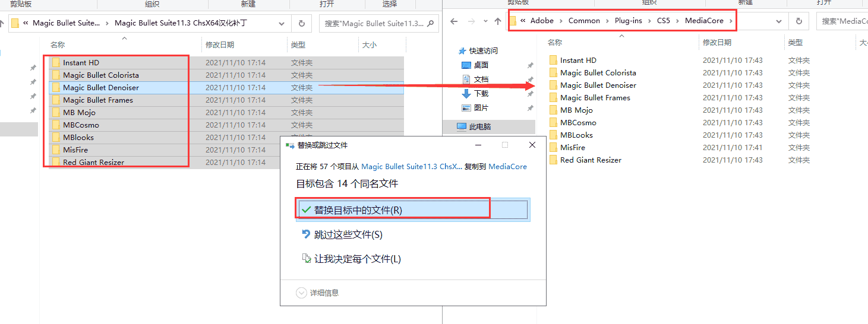Choose Let me decide for each file (L)
The image size is (868, 324).
click(x=351, y=259)
